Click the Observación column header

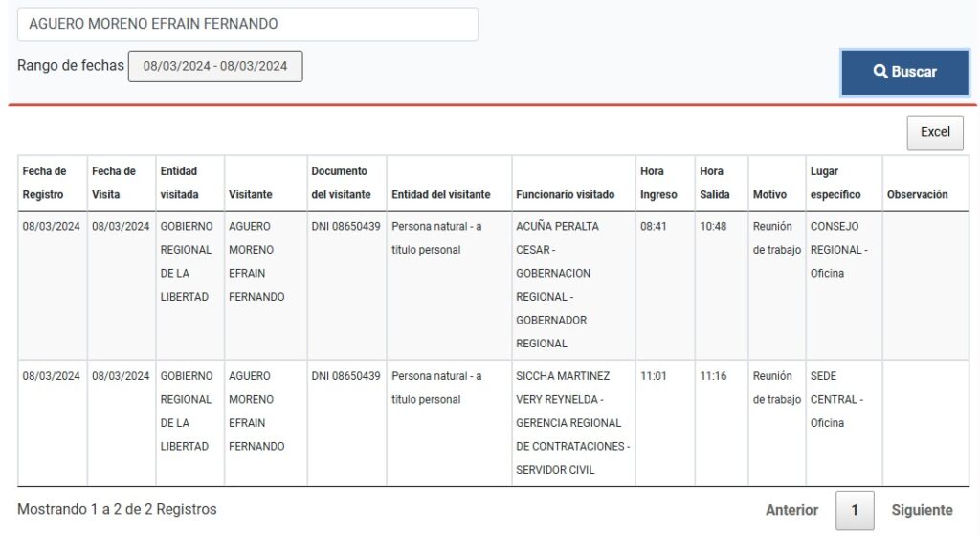tap(917, 194)
